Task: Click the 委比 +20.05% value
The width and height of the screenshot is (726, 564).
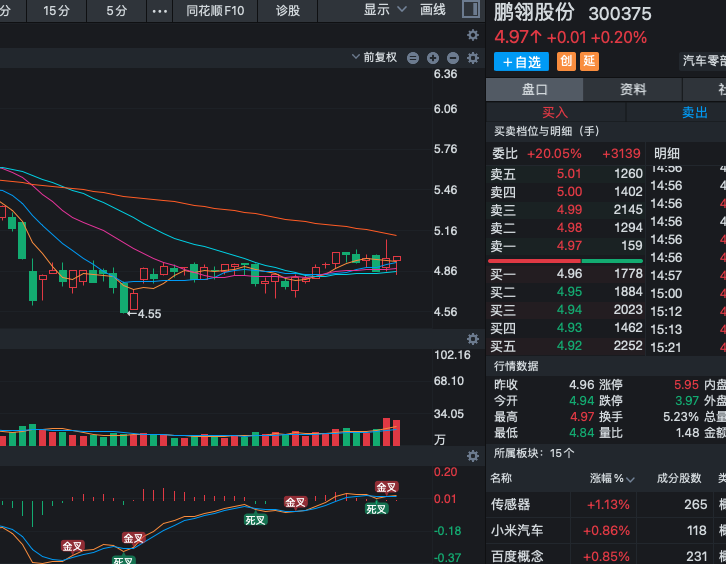Action: tap(554, 154)
